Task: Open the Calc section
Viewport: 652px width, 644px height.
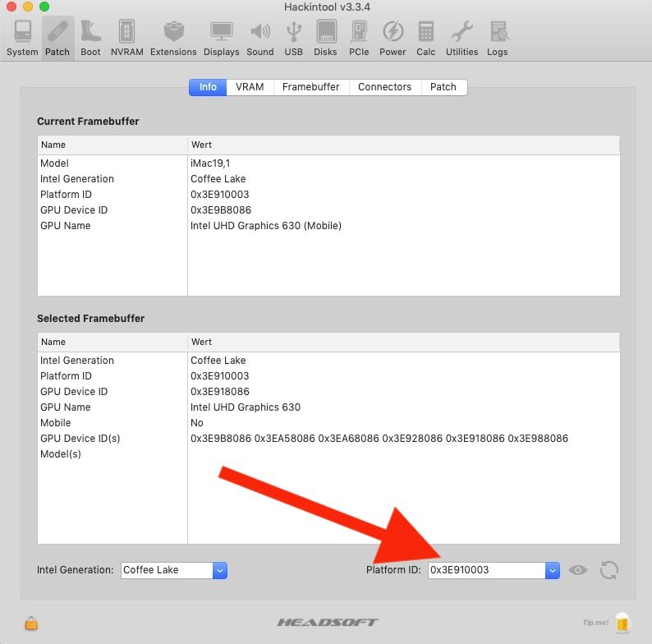Action: (426, 39)
